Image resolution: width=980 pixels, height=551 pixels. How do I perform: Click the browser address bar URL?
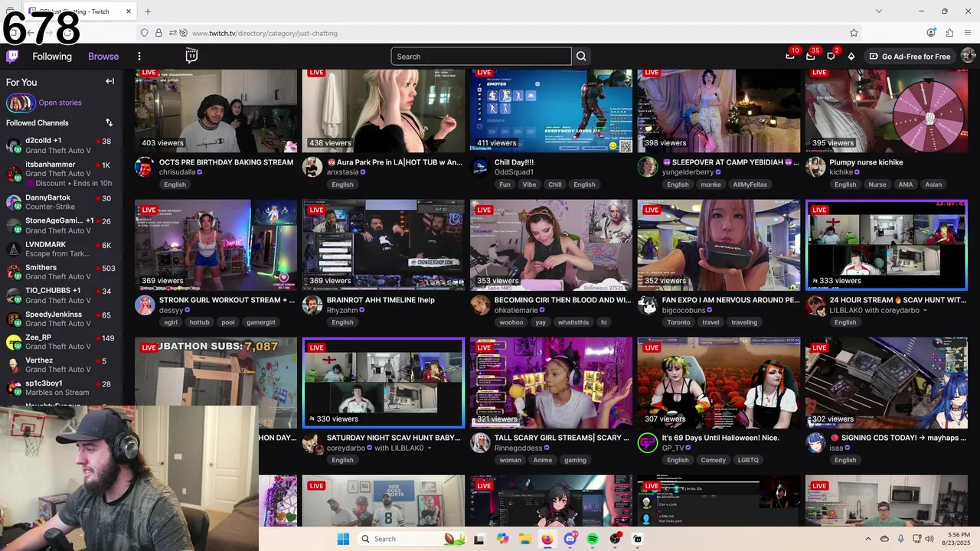pyautogui.click(x=265, y=33)
